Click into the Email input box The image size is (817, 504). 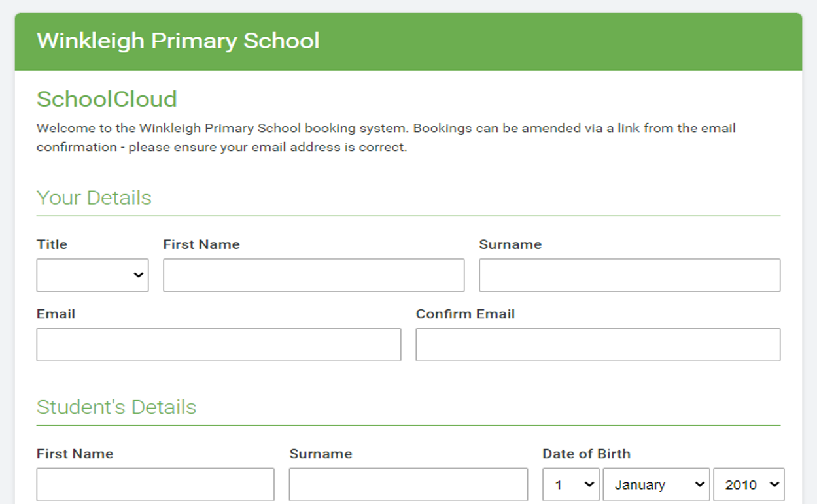tap(218, 344)
